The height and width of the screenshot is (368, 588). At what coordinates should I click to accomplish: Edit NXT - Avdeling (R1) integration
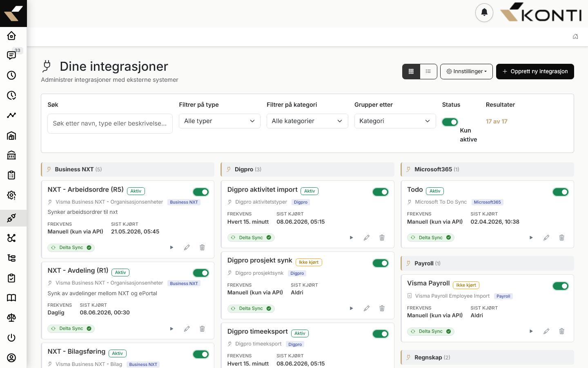click(x=187, y=329)
